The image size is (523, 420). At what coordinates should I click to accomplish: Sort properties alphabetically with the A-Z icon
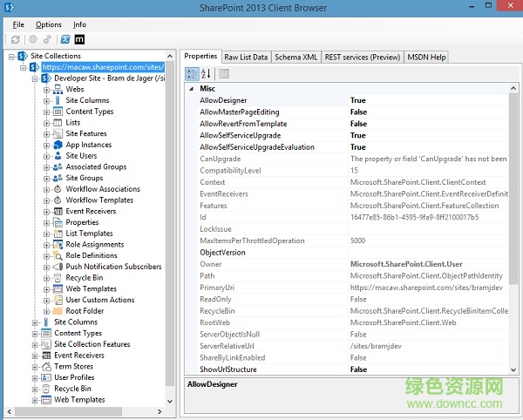point(207,73)
